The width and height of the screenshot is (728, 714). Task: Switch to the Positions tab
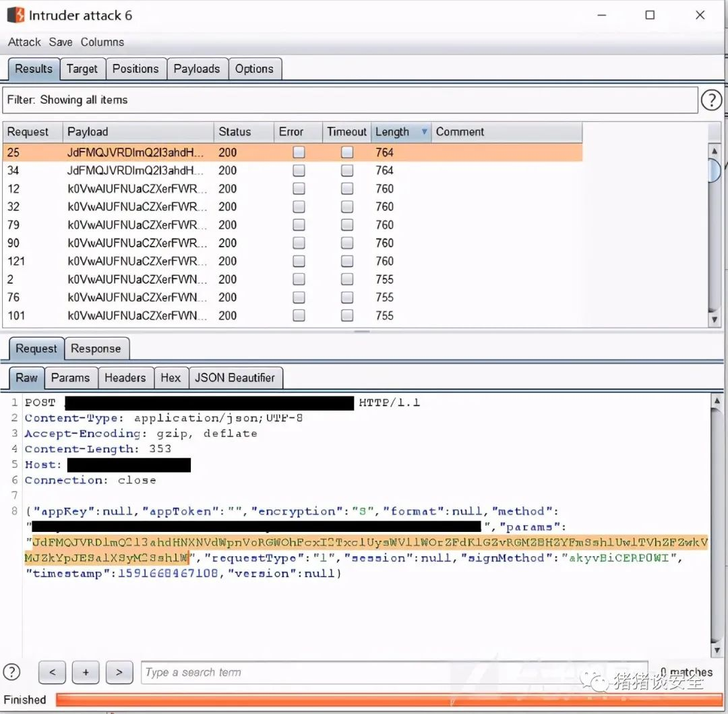pyautogui.click(x=135, y=69)
